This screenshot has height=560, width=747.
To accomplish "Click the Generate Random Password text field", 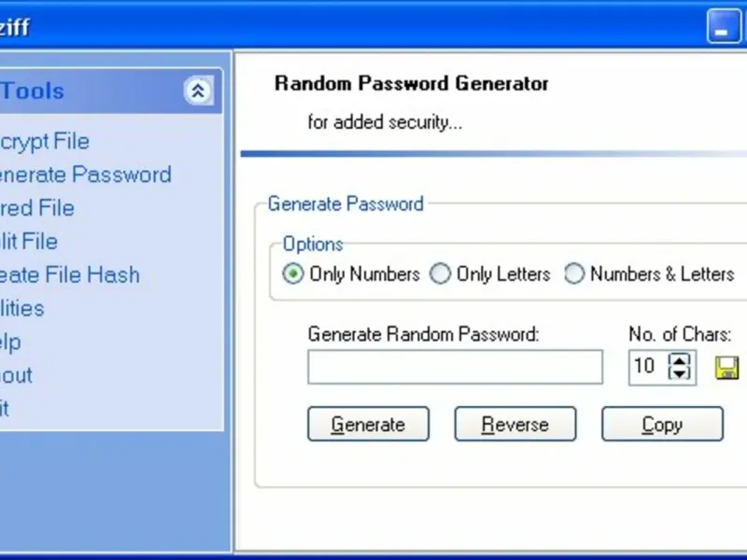I will click(x=455, y=368).
